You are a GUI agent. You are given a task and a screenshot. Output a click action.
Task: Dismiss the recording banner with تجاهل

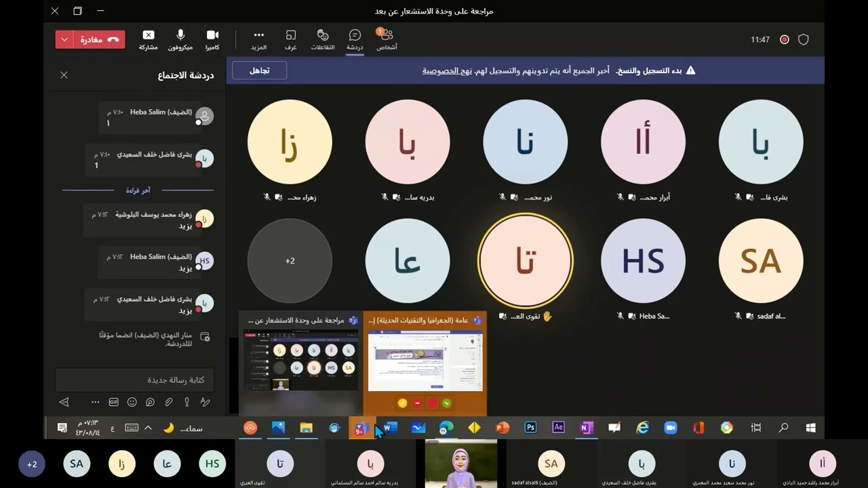point(259,70)
